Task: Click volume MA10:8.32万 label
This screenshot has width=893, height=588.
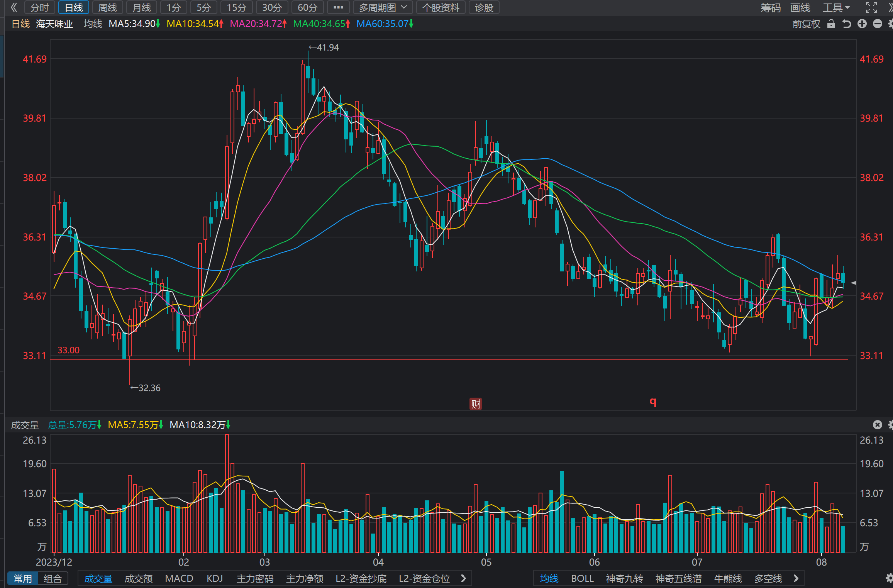Action: click(x=200, y=425)
